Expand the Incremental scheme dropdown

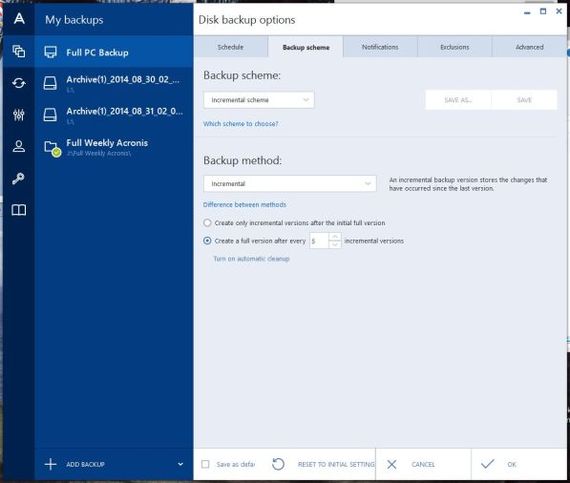coord(258,100)
